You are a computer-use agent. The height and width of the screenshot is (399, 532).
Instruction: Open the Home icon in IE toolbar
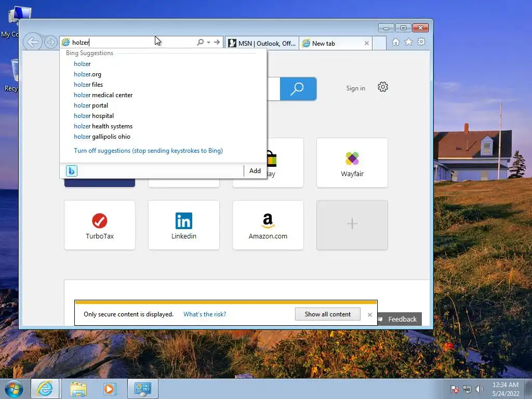[395, 42]
